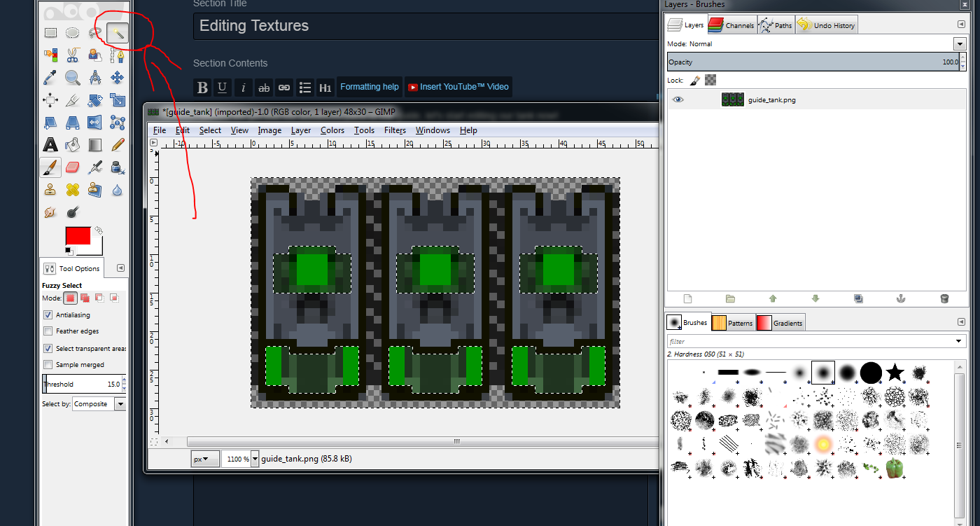
Task: Select the Zoom magnifier tool
Action: pos(73,77)
